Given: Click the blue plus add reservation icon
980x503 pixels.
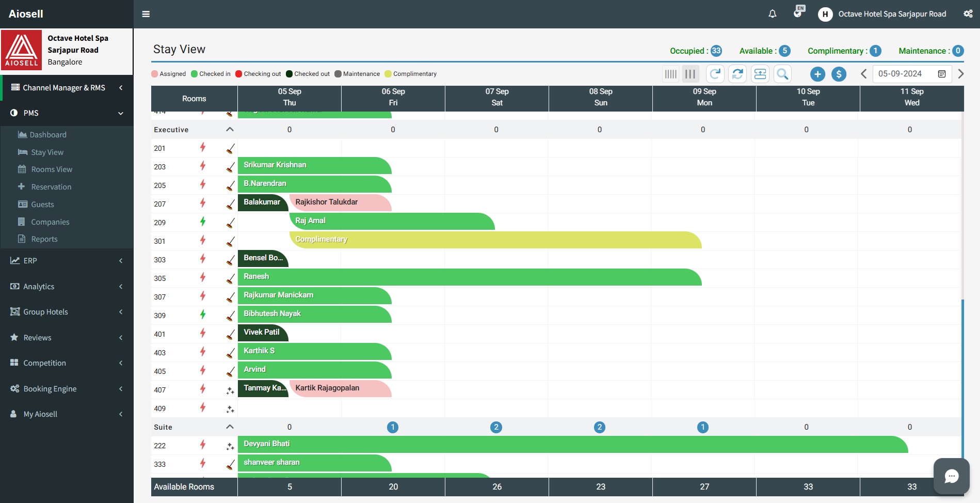Looking at the screenshot, I should 817,74.
